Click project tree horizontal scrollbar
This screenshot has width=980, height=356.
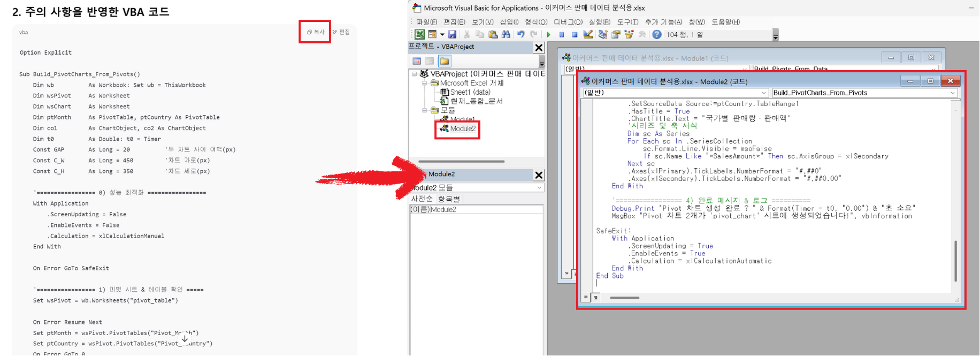pyautogui.click(x=462, y=161)
